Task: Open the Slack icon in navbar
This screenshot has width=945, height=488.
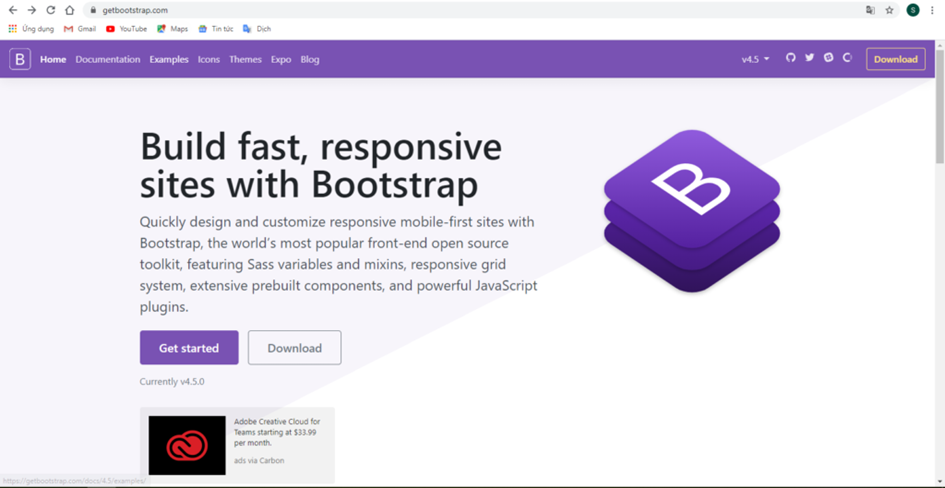Action: 829,58
